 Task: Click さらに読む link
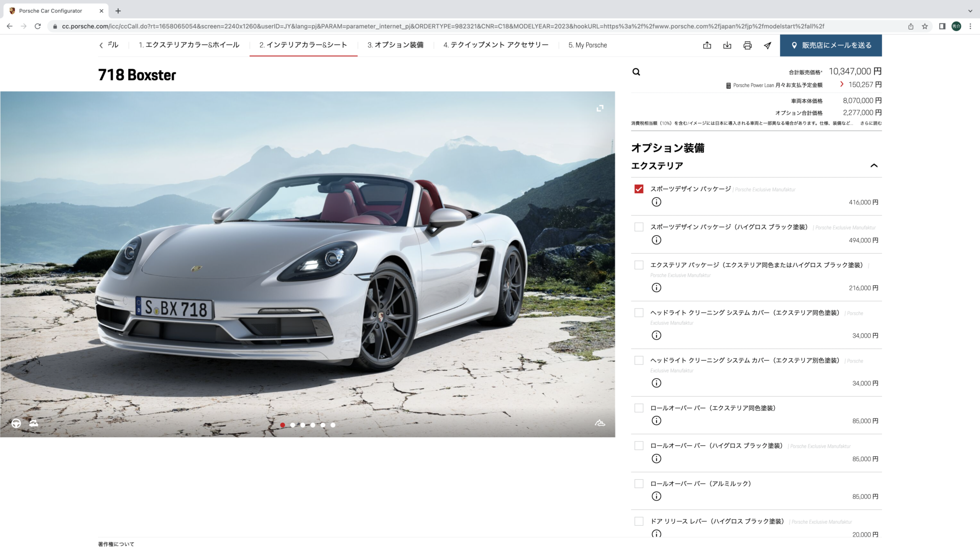pyautogui.click(x=870, y=123)
